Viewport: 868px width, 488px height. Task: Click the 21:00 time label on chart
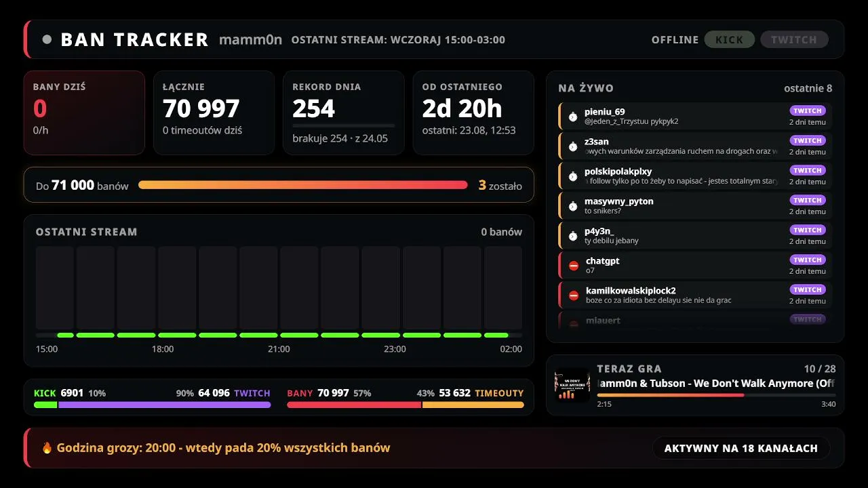(x=279, y=349)
